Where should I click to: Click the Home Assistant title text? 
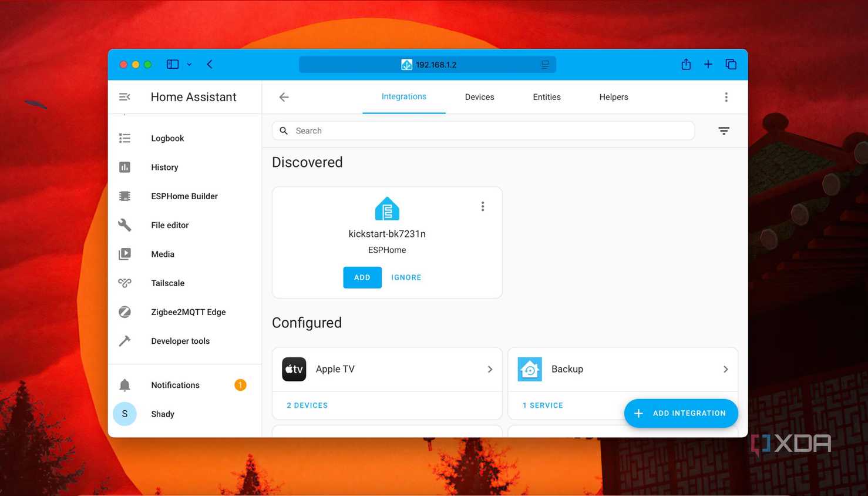click(x=193, y=97)
